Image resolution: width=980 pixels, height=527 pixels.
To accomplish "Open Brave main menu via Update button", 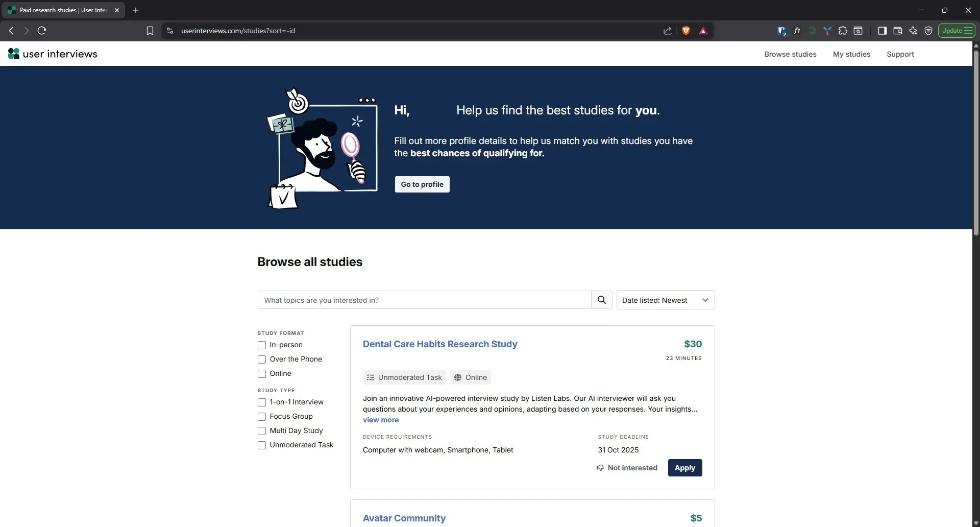I will pyautogui.click(x=957, y=31).
